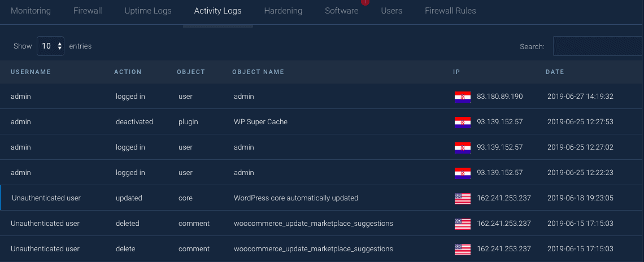Open the Firewall Rules tab

(450, 11)
